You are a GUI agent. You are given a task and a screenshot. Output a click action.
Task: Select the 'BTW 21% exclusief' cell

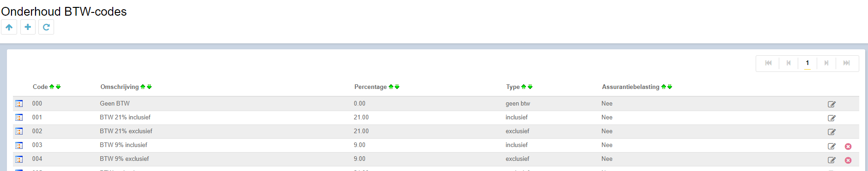pos(126,131)
